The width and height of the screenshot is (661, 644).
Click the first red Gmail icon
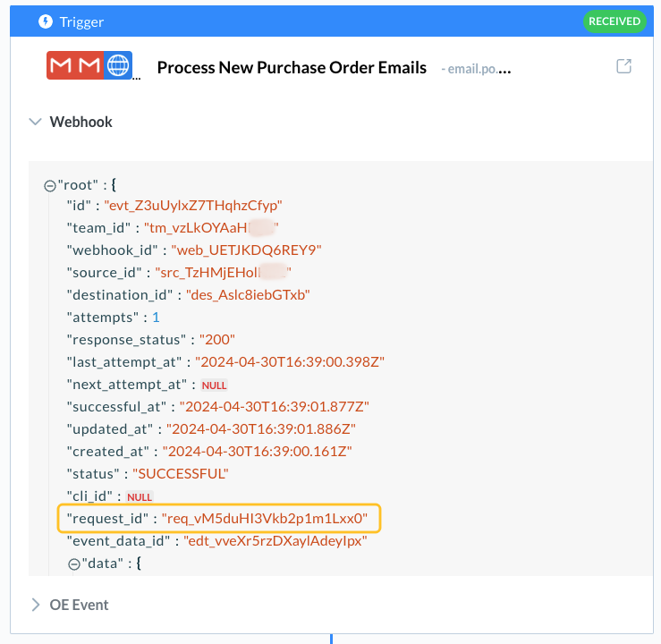click(61, 66)
